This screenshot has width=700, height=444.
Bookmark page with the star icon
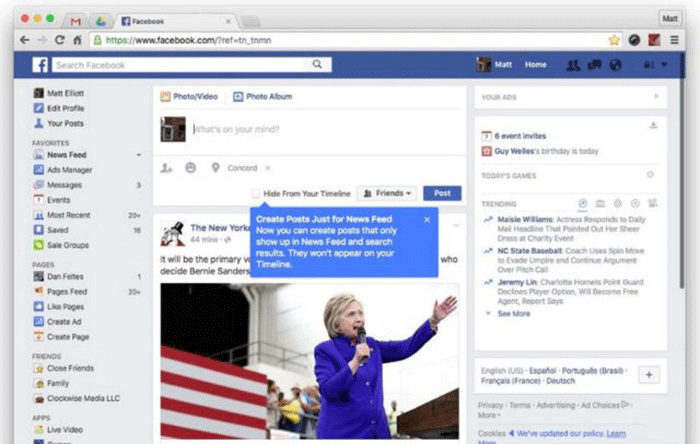coord(614,40)
